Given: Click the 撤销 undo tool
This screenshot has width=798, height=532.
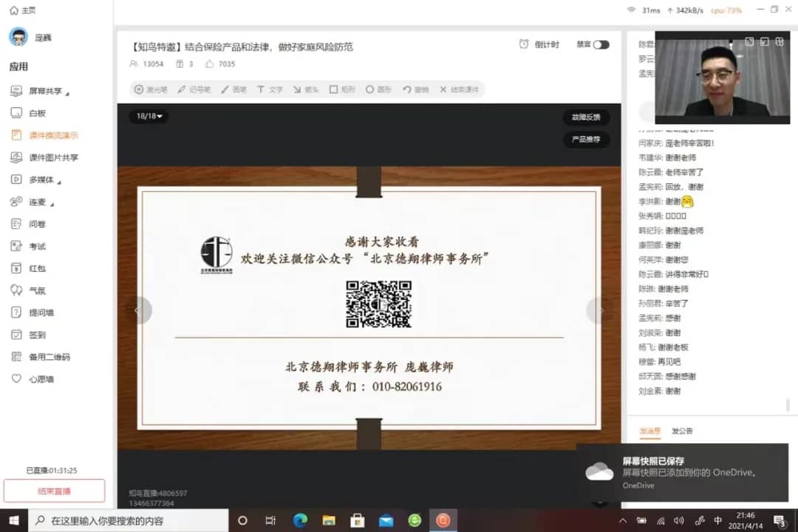Looking at the screenshot, I should coord(416,89).
